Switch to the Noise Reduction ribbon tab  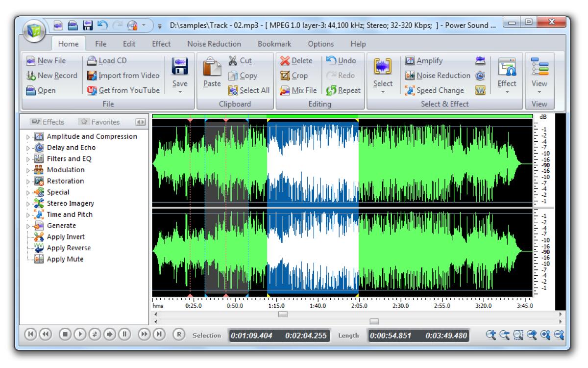(213, 43)
